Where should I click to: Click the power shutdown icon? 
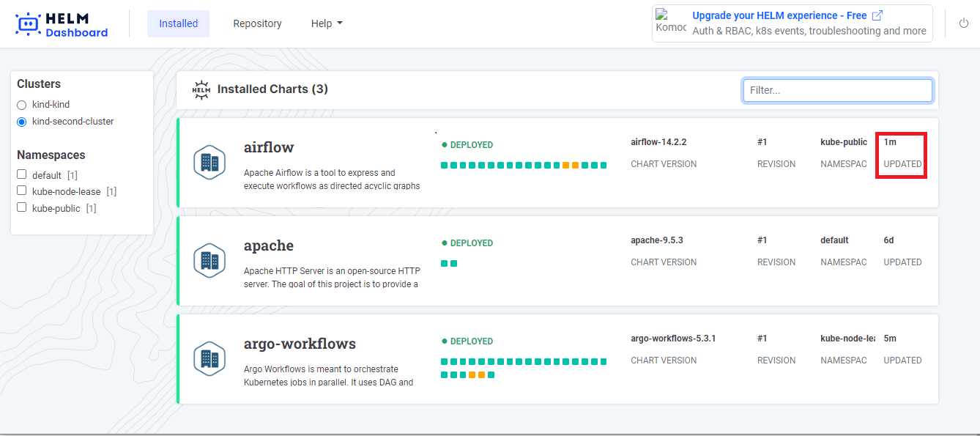pos(964,23)
